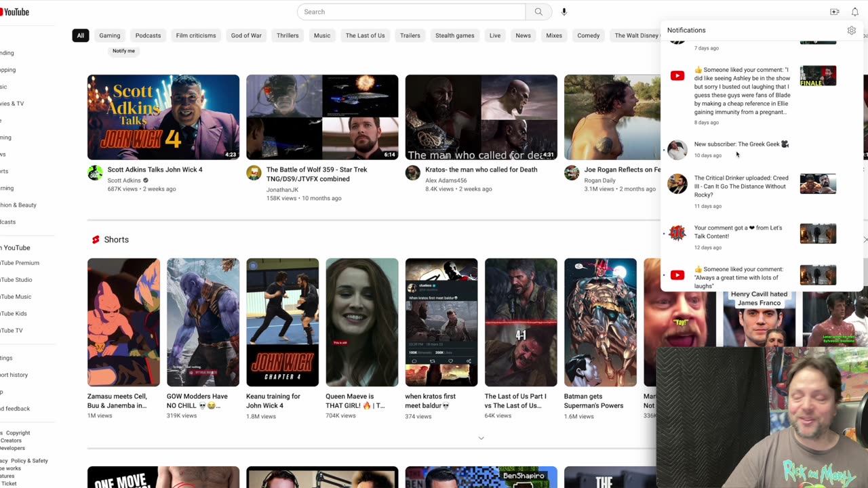The height and width of the screenshot is (488, 868).
Task: Select the Thrillers filter chip
Action: (x=288, y=35)
